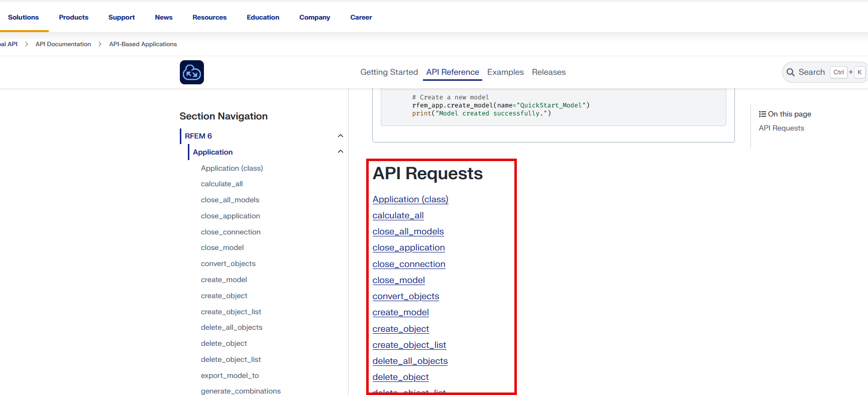Jump to API Requests in page outline
Image resolution: width=868 pixels, height=395 pixels.
[x=781, y=128]
